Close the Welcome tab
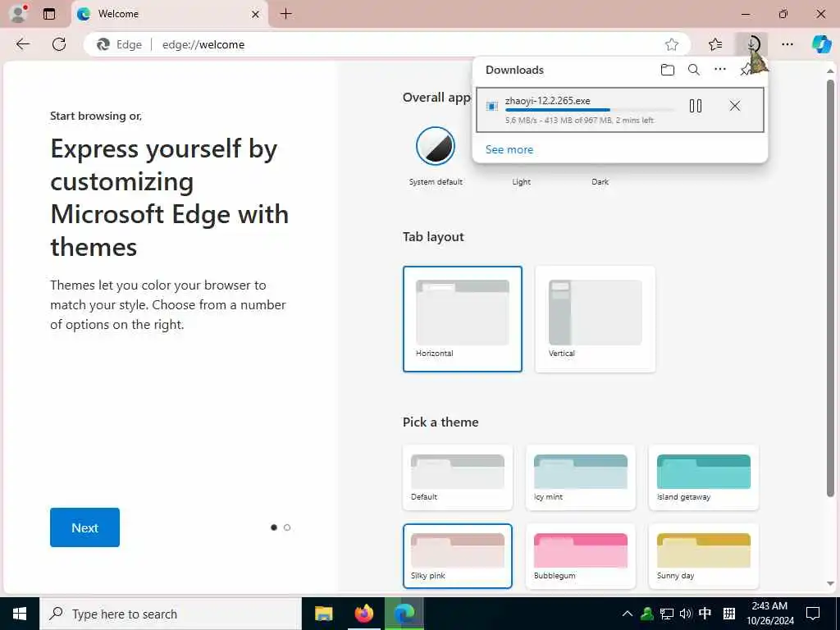Viewport: 840px width, 630px height. pyautogui.click(x=256, y=14)
